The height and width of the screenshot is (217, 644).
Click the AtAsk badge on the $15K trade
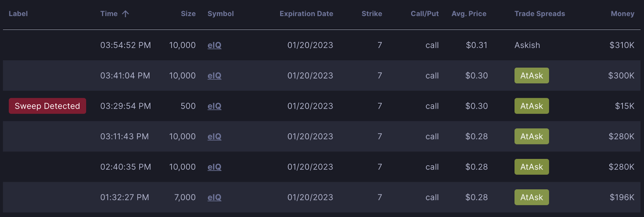(x=532, y=106)
